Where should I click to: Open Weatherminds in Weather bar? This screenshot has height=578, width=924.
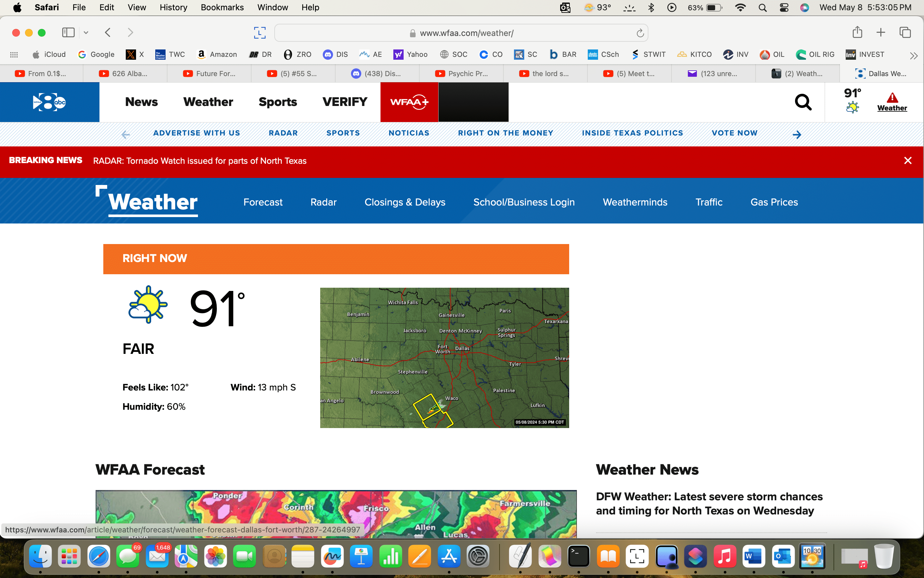(x=635, y=202)
